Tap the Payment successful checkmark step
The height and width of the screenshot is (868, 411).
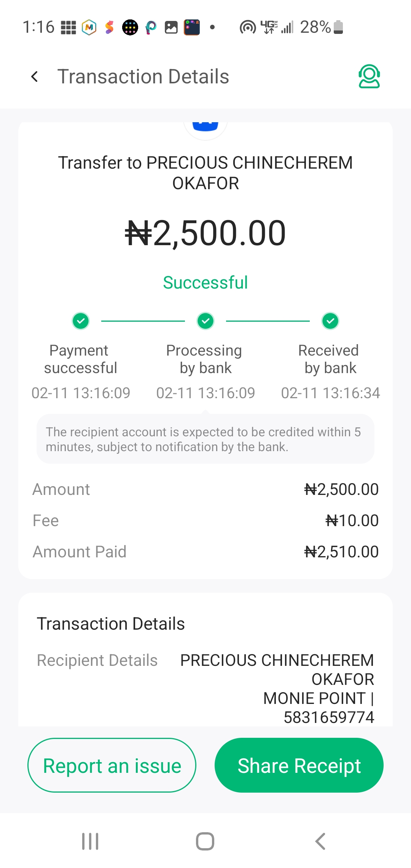pyautogui.click(x=81, y=321)
